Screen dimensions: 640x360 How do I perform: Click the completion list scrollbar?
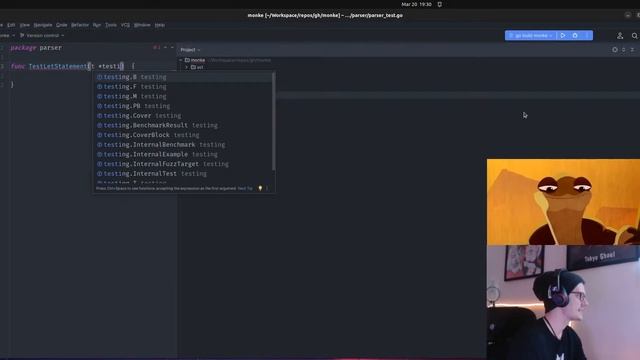click(273, 122)
